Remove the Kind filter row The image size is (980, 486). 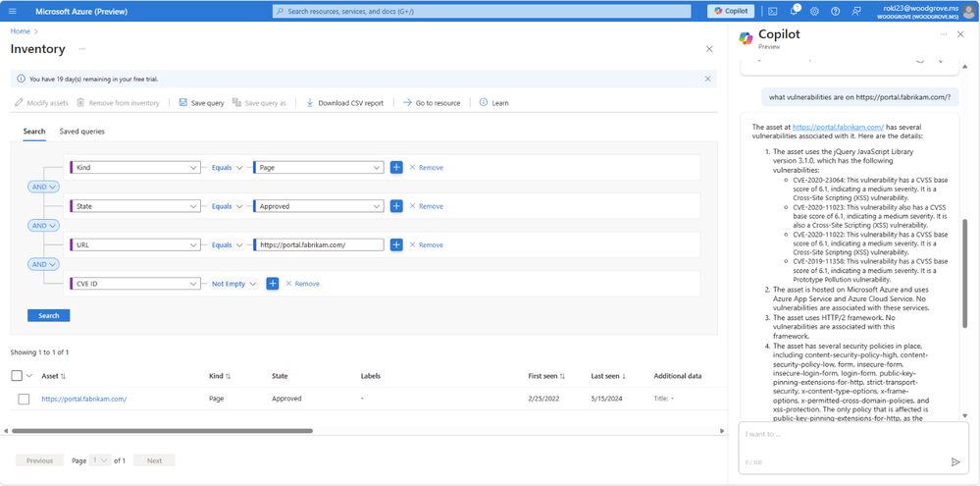427,168
